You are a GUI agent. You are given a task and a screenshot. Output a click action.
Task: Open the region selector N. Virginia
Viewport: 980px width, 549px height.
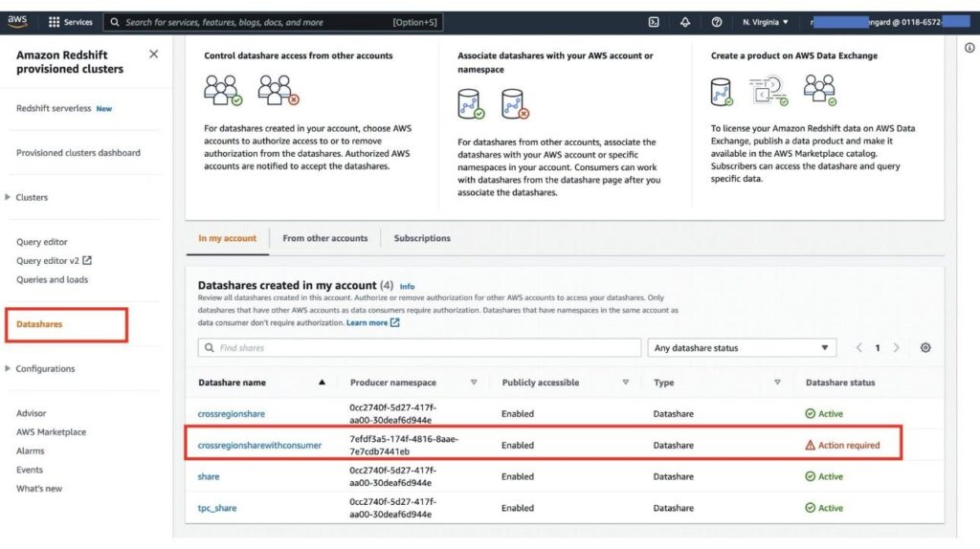pos(766,22)
